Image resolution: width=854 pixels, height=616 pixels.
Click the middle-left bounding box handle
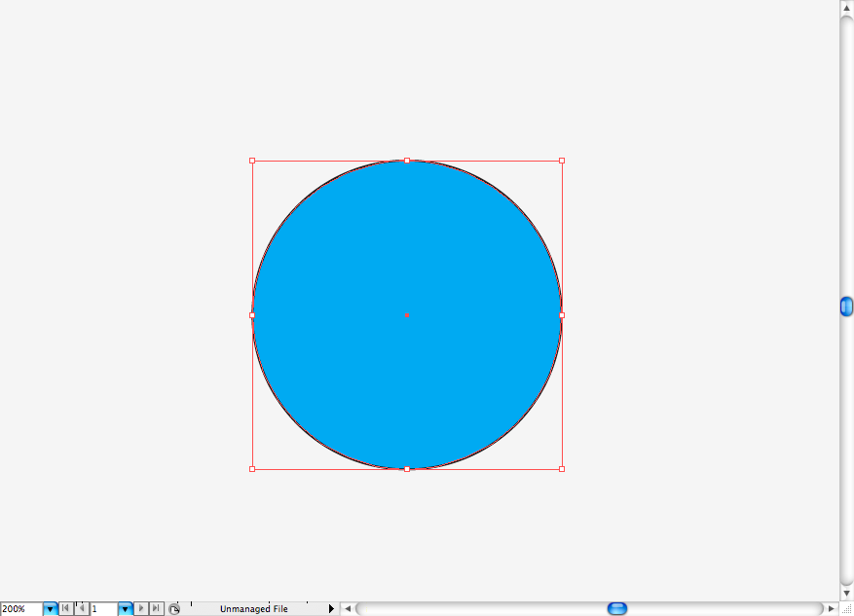pyautogui.click(x=252, y=315)
